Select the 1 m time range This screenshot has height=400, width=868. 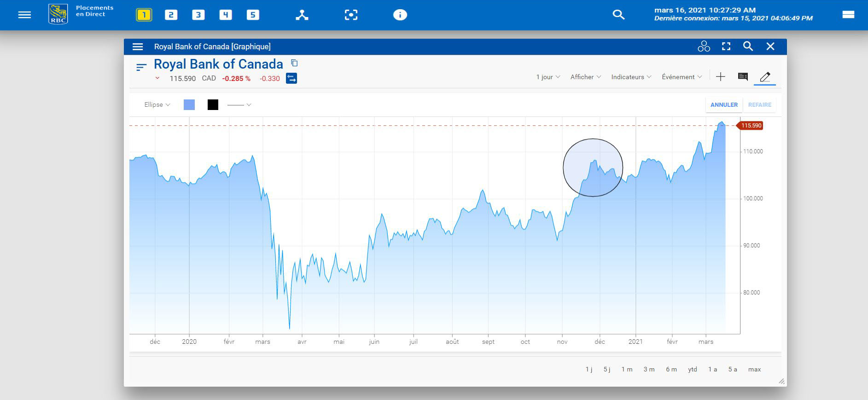[627, 370]
